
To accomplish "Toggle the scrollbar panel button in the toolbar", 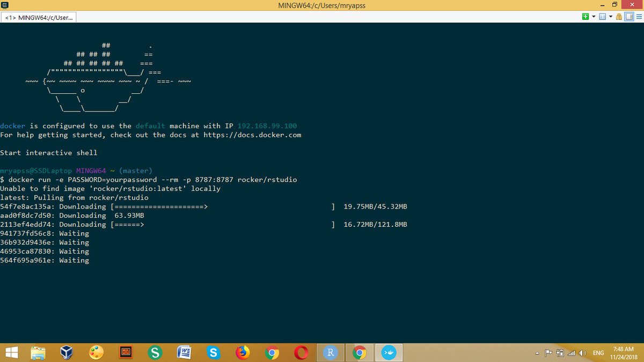I will (628, 17).
